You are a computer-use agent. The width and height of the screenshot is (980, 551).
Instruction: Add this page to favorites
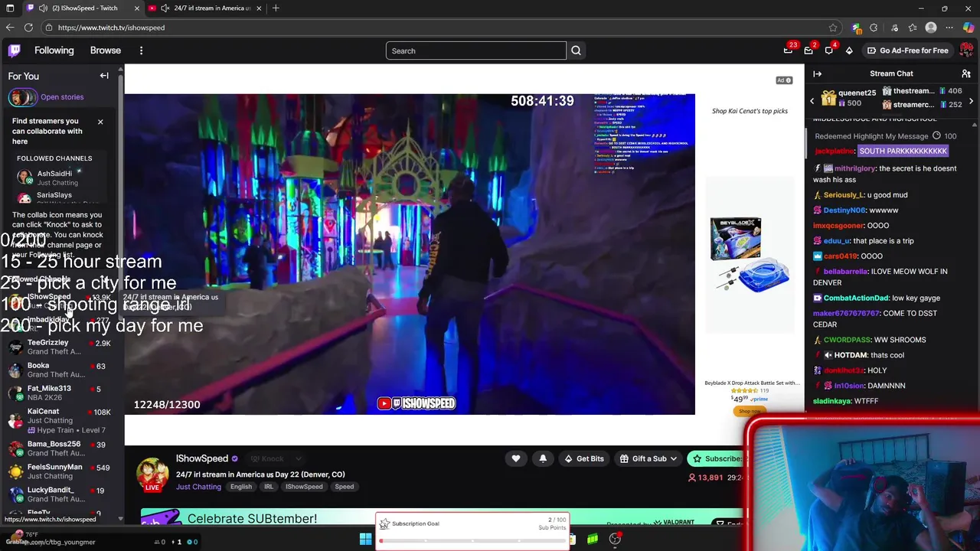click(833, 28)
